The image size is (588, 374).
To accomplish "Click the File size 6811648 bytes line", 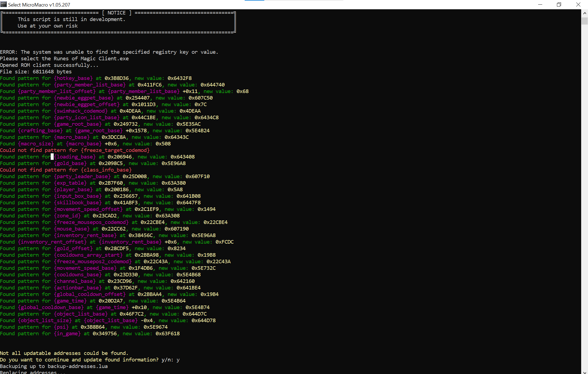I will pos(36,72).
